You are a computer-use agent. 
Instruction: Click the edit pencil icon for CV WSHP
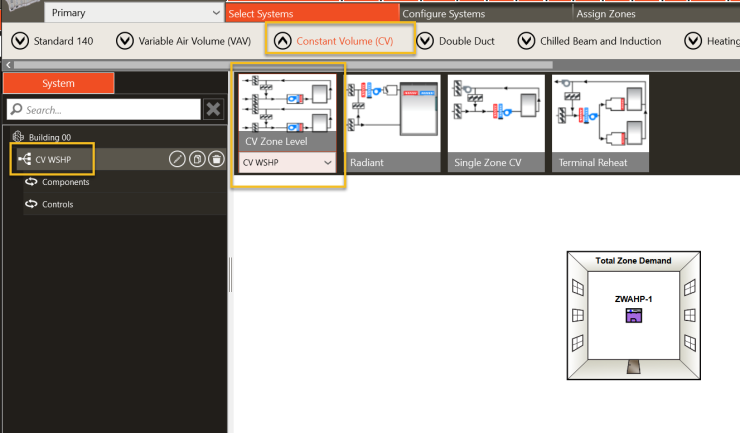(177, 160)
